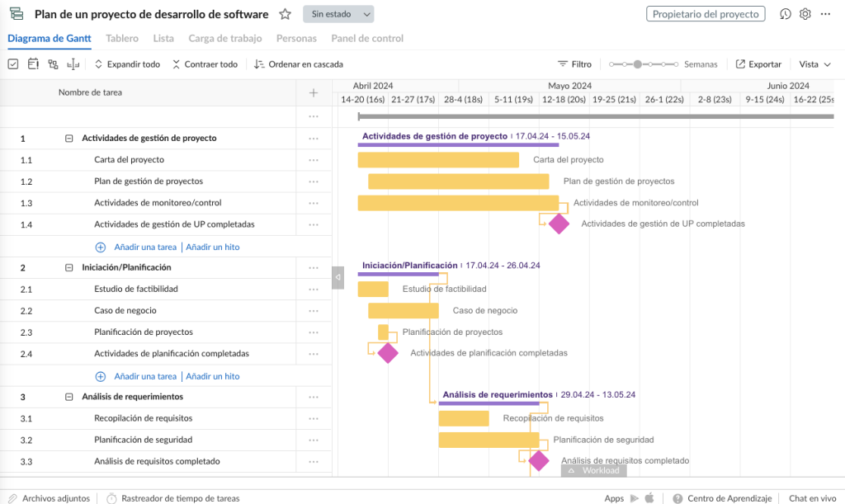Viewport: 845px width, 504px height.
Task: Switch to the Panel de control tab
Action: coord(367,38)
